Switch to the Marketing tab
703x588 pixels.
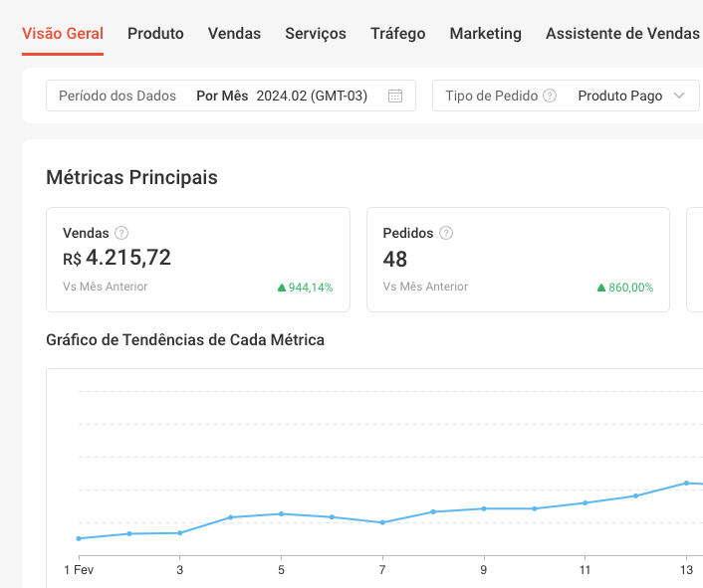click(486, 34)
